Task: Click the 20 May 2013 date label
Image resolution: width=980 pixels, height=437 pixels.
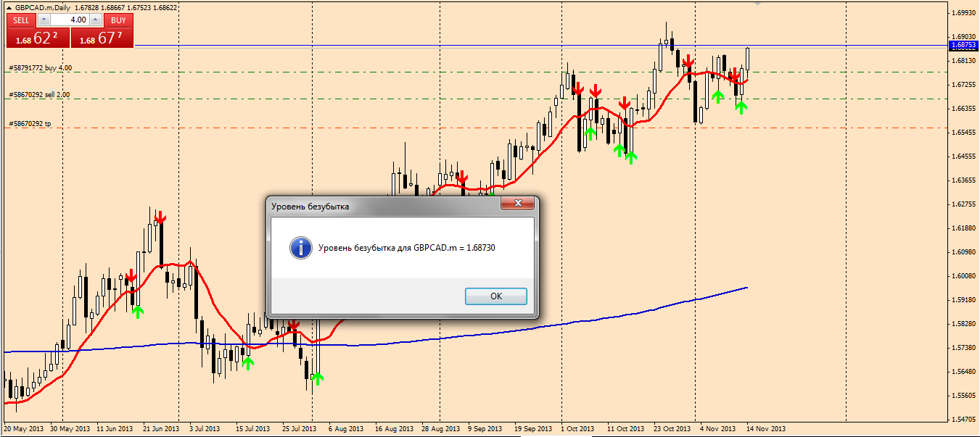Action: [22, 429]
